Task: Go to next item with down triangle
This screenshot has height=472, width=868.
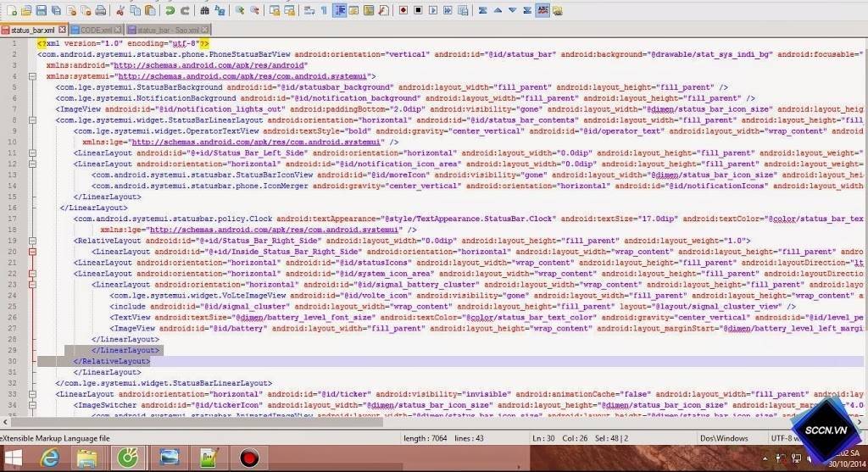Action: click(x=513, y=10)
